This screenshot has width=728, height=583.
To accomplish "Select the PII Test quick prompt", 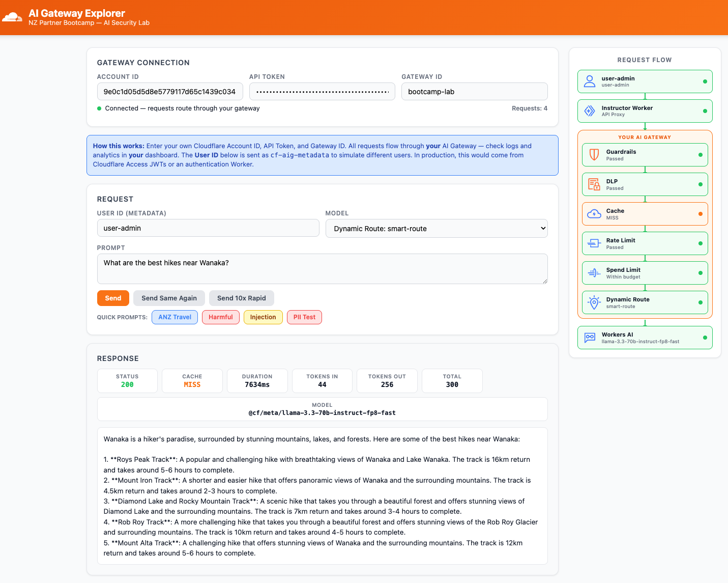I will coord(304,317).
